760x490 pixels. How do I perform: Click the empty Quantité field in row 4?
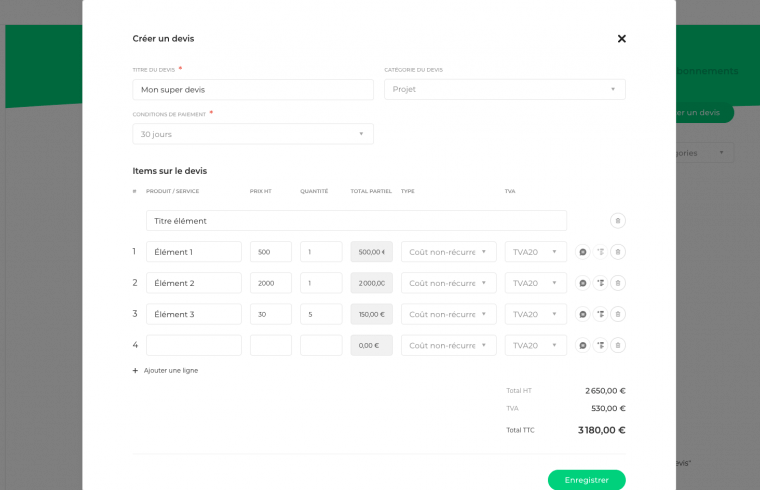[321, 346]
